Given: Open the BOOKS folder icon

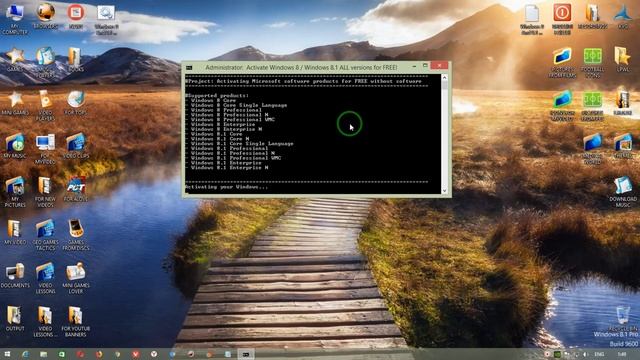Looking at the screenshot, I should (75, 60).
